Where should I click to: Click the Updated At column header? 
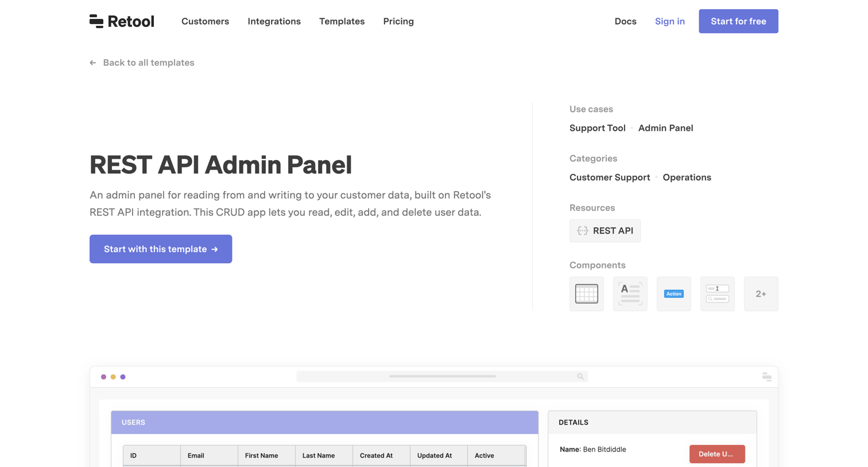pyautogui.click(x=439, y=456)
